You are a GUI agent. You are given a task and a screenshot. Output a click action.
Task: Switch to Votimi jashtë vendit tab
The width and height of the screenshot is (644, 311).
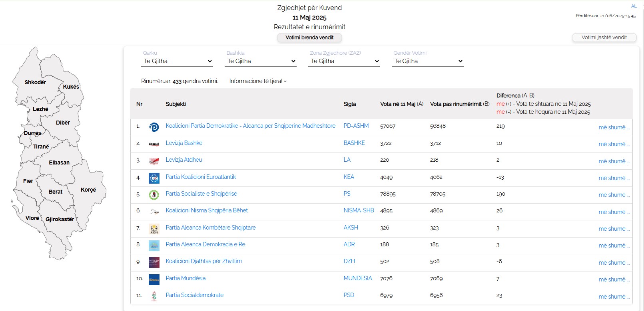click(604, 38)
